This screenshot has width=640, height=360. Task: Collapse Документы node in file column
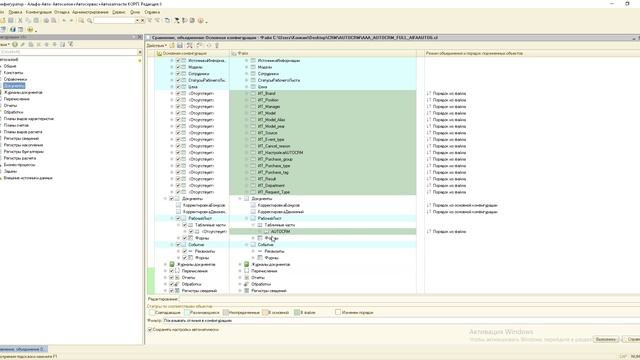pyautogui.click(x=240, y=198)
